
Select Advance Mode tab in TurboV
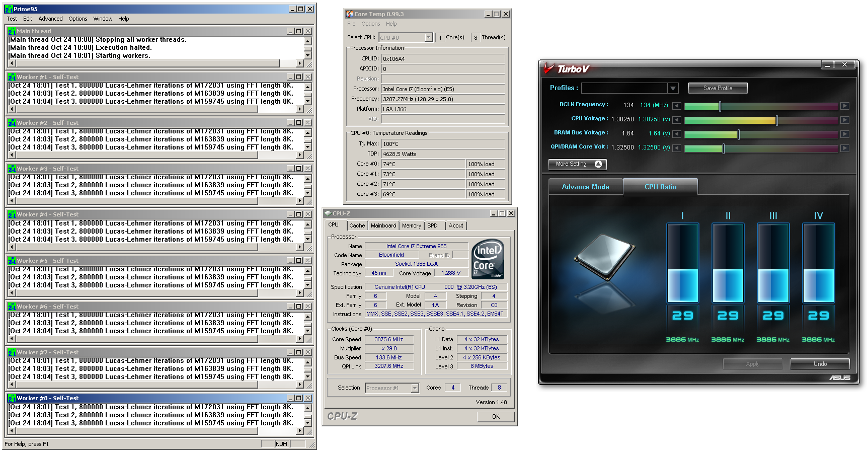tap(585, 187)
